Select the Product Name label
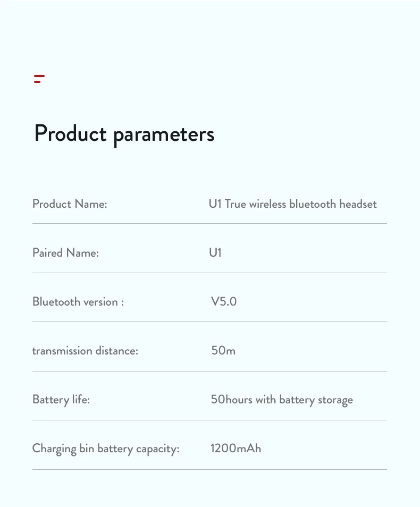 click(70, 204)
